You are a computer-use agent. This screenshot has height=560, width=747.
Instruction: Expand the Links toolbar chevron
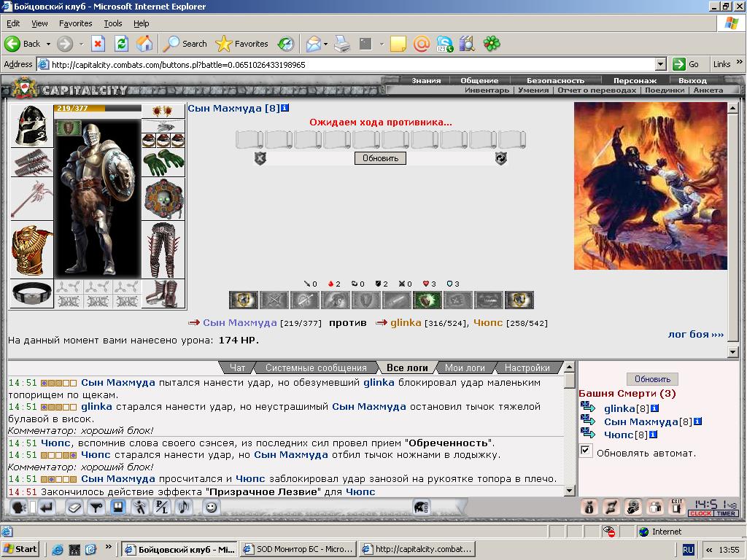[x=739, y=63]
